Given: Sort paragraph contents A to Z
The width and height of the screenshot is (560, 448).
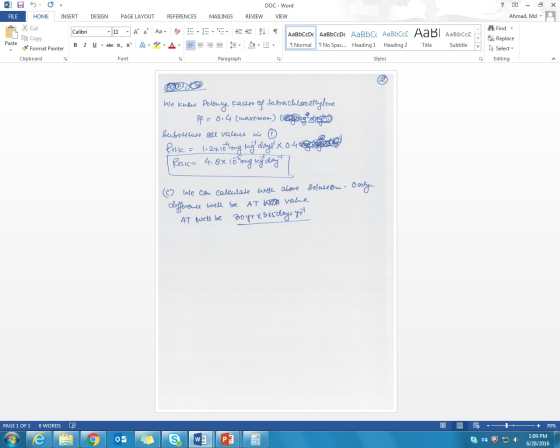Looking at the screenshot, I should (x=262, y=32).
